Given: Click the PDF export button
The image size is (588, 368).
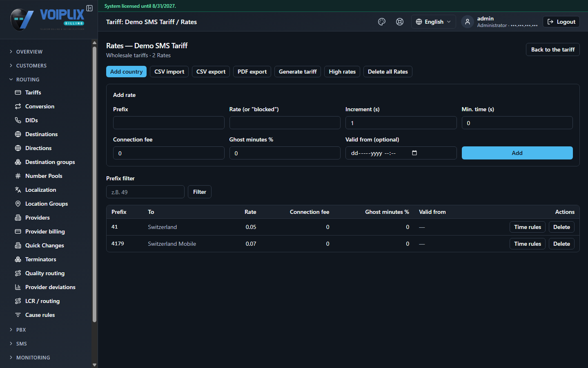Looking at the screenshot, I should [252, 72].
